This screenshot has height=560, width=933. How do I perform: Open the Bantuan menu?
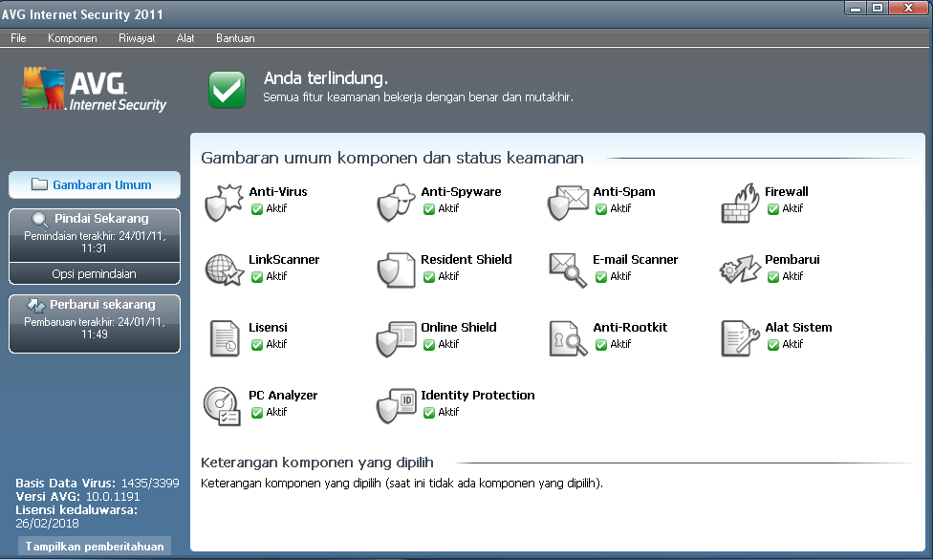click(235, 38)
